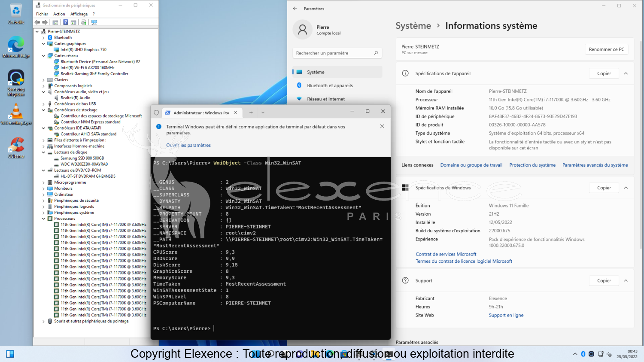
Task: Open the ? help menu in Device Manager
Action: pyautogui.click(x=94, y=14)
